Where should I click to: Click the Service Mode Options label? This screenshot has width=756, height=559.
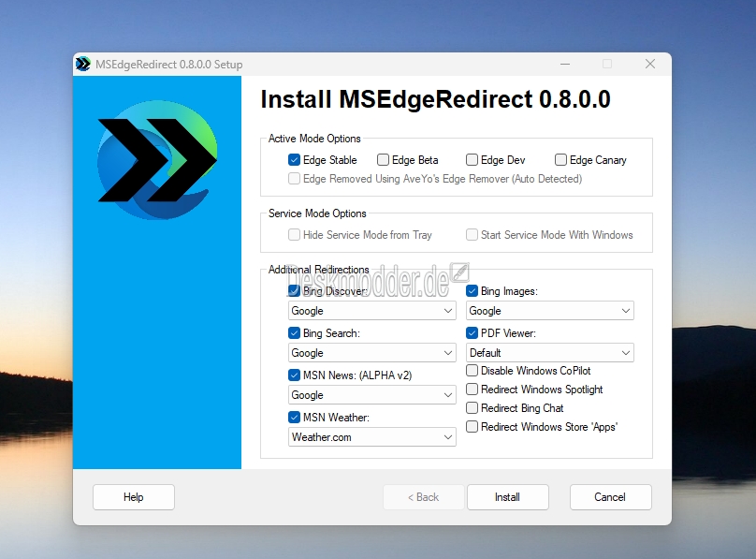point(317,213)
